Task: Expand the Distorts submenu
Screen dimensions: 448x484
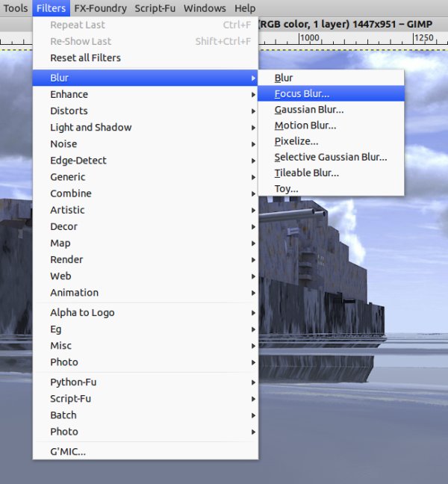Action: [x=146, y=111]
